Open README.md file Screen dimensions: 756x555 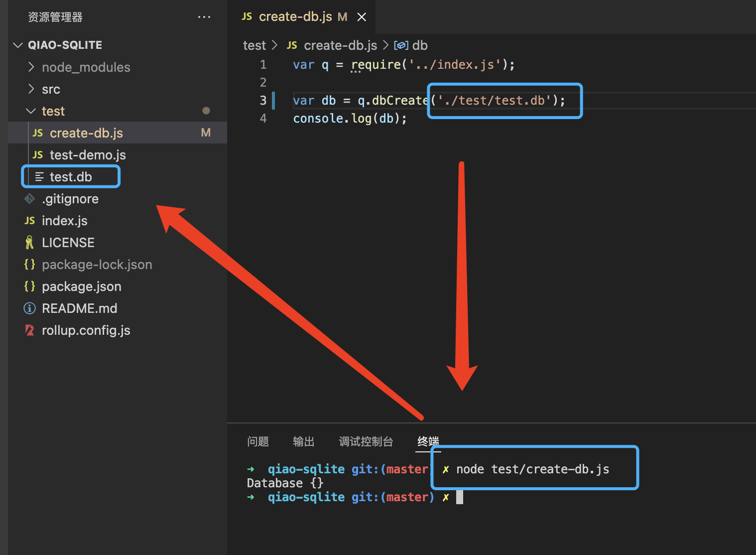click(x=80, y=308)
